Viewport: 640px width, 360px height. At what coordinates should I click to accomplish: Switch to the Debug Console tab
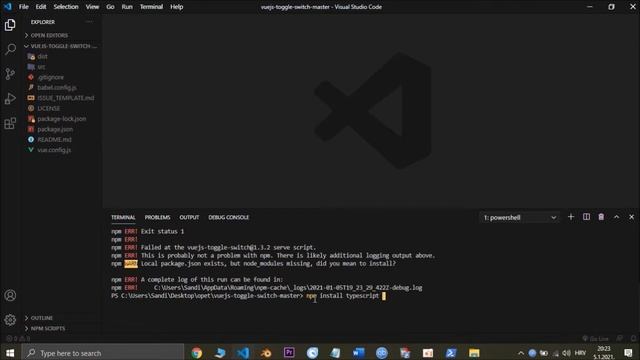pyautogui.click(x=229, y=218)
